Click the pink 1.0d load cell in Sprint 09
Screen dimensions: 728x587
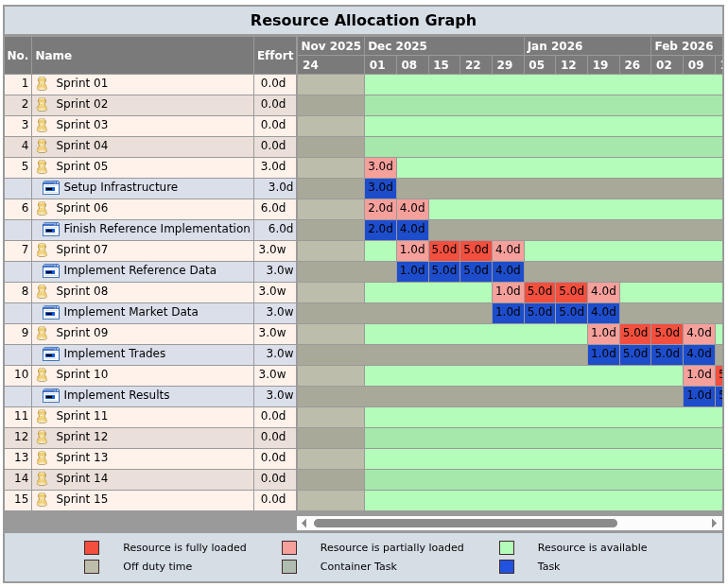pyautogui.click(x=603, y=333)
